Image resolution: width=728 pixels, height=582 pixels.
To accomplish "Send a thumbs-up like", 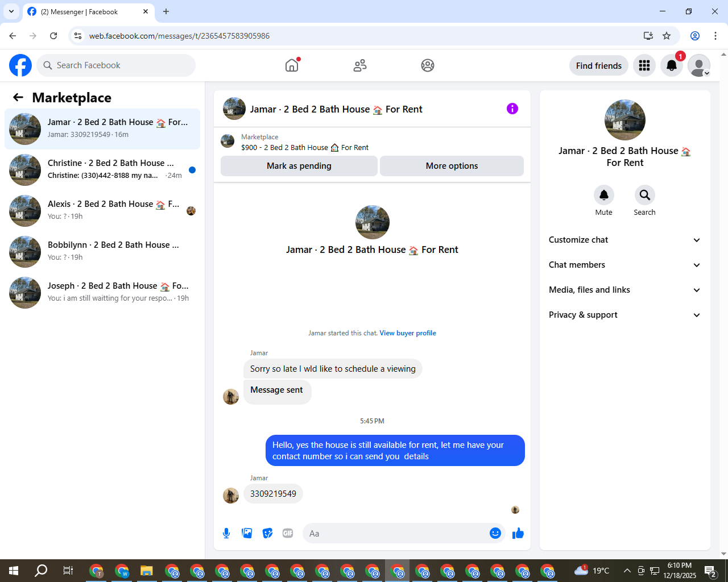I will [x=518, y=533].
